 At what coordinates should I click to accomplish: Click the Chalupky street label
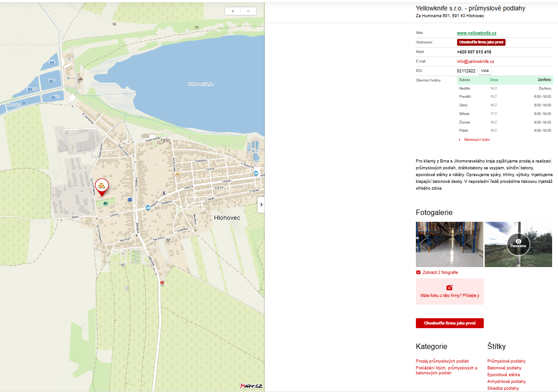[x=201, y=161]
